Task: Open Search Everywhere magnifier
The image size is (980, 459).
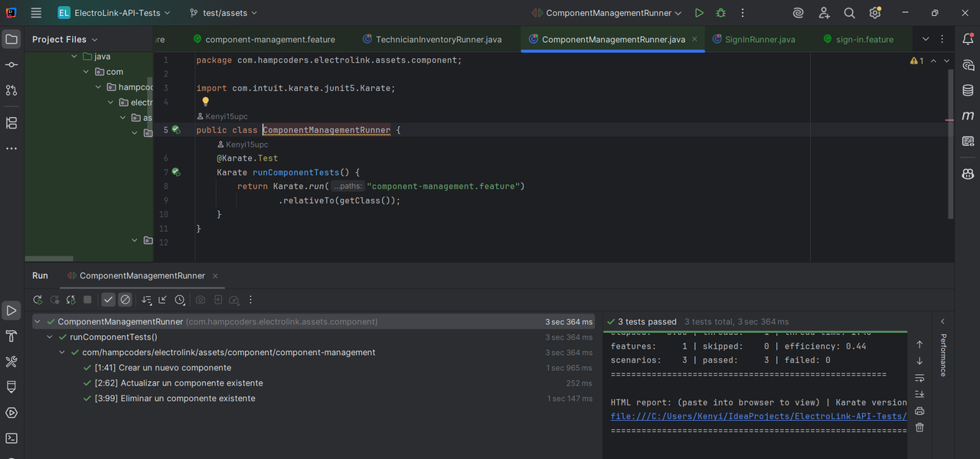Action: point(849,13)
